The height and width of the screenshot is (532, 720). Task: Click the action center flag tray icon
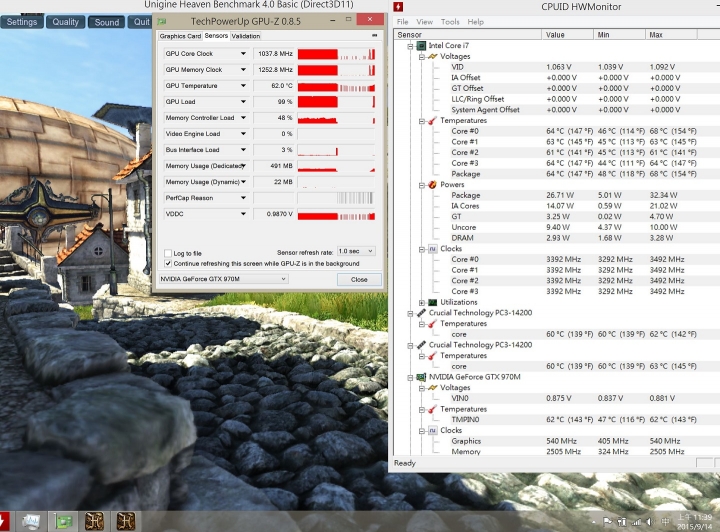coord(608,521)
